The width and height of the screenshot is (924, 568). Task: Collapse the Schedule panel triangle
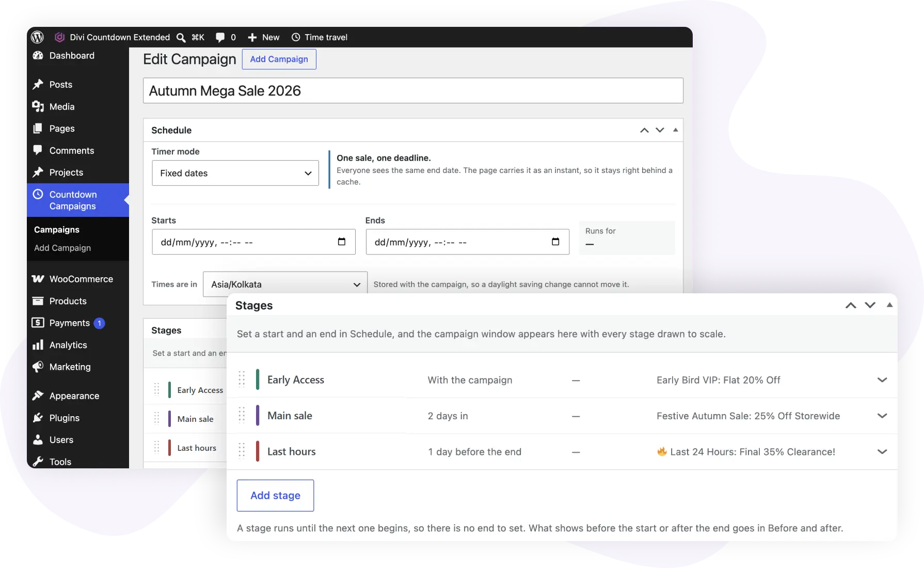point(675,130)
